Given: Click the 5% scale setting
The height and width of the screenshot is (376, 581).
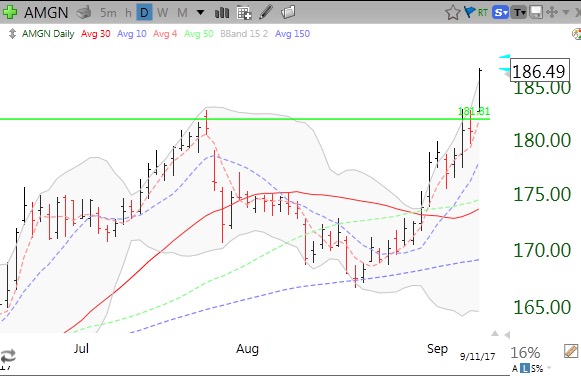Looking at the screenshot, I should 537,369.
